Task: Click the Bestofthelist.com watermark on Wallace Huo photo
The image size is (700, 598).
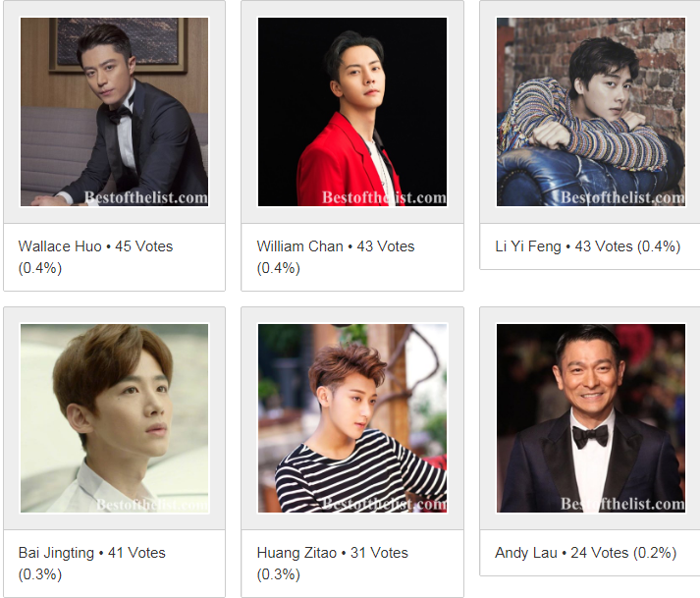Action: (x=146, y=197)
